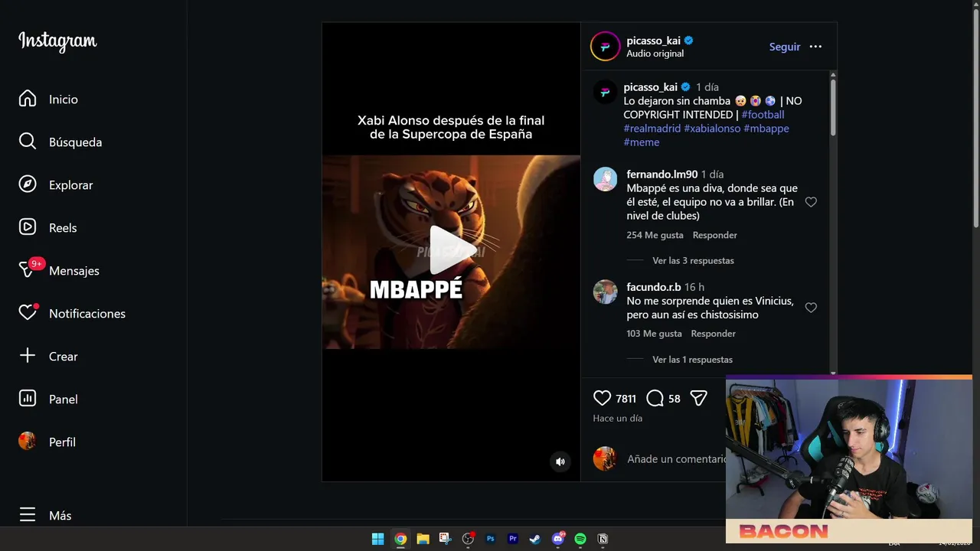Focus the Añade un comentario field
This screenshot has height=551, width=980.
[x=677, y=459]
